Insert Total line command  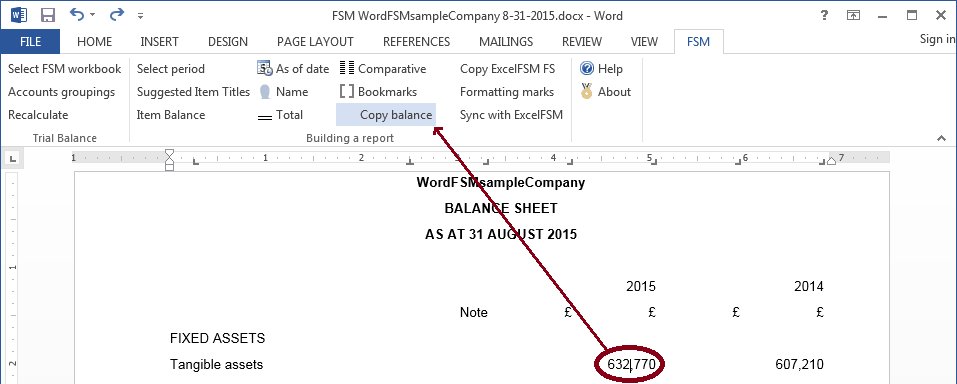tap(281, 115)
